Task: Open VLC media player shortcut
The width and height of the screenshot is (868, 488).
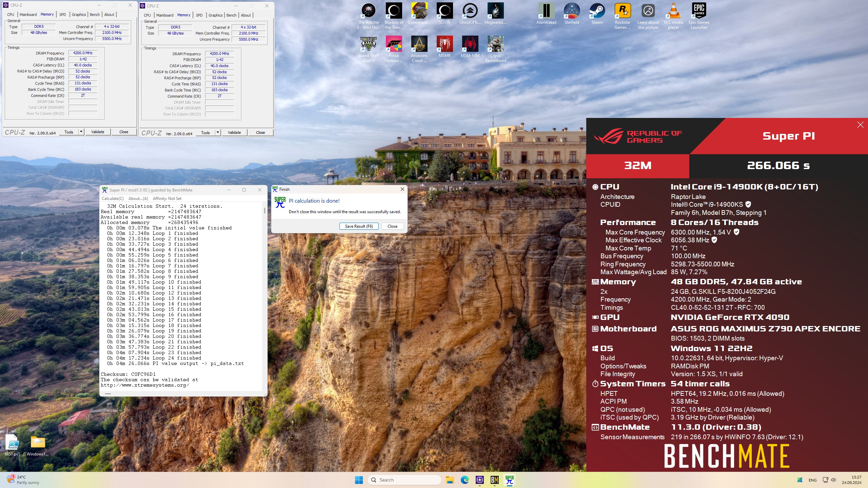Action: click(x=673, y=16)
